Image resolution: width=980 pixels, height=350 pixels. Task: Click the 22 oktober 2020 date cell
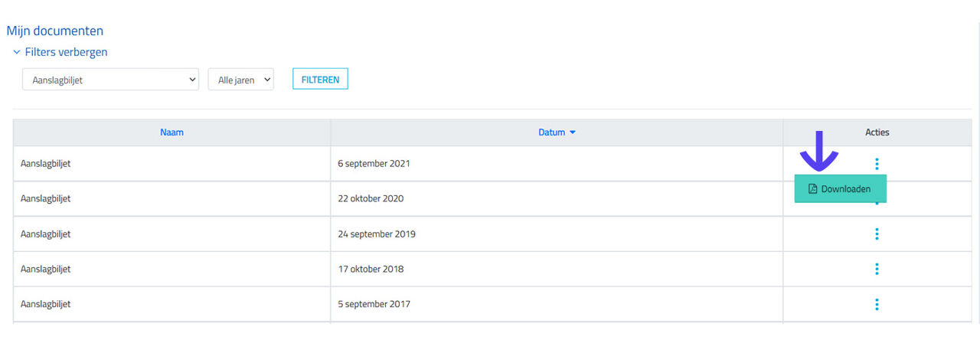click(x=371, y=198)
